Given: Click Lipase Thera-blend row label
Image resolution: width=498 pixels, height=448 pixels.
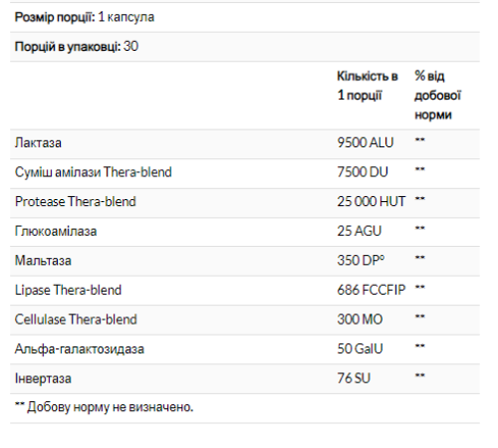Looking at the screenshot, I should click(x=68, y=290).
